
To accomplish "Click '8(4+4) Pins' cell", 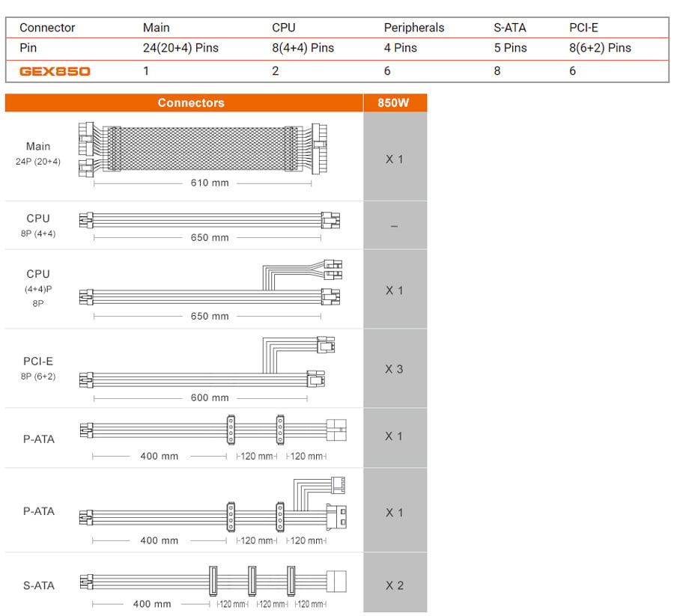I will click(x=303, y=48).
